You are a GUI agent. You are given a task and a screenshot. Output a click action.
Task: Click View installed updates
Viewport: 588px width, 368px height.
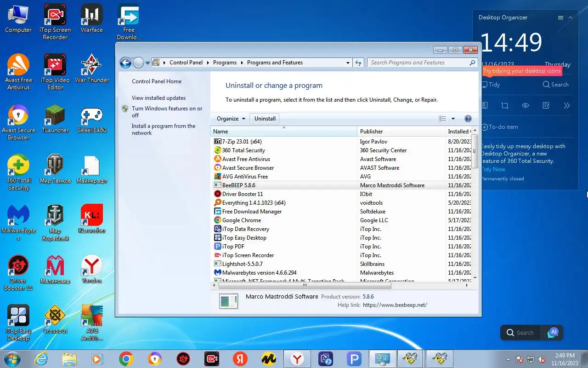158,98
